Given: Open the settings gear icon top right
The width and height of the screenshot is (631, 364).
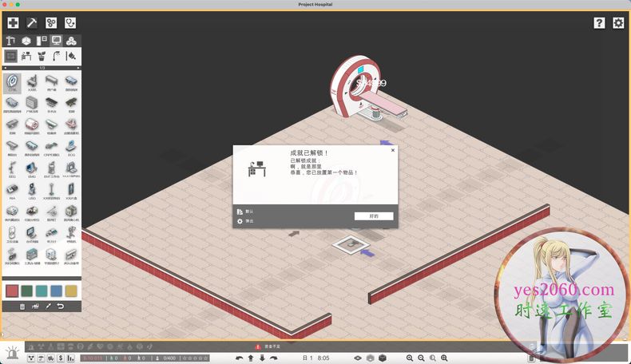Looking at the screenshot, I should pos(618,23).
